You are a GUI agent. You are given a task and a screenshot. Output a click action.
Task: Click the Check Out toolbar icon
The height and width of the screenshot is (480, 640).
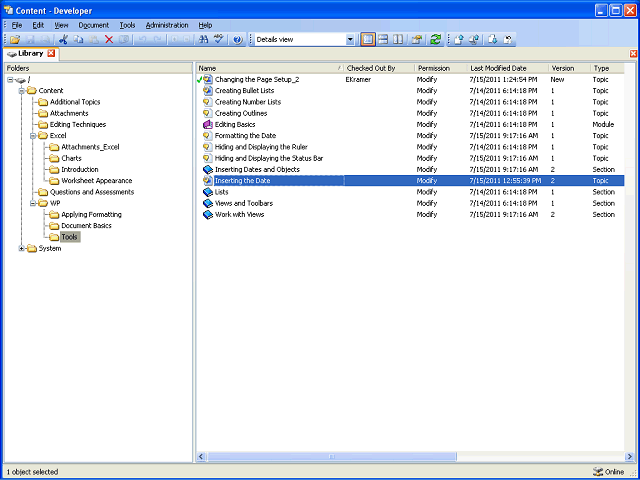pyautogui.click(x=493, y=40)
